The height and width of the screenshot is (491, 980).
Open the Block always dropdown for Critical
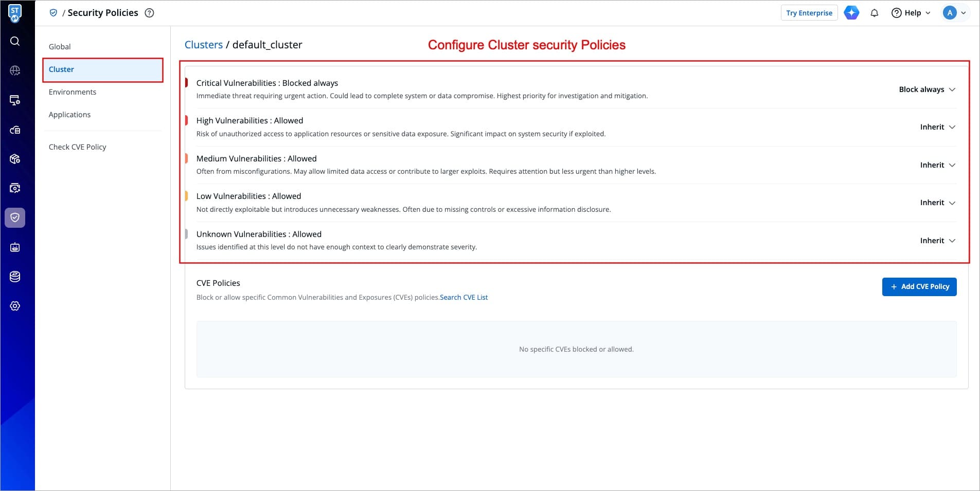(926, 89)
